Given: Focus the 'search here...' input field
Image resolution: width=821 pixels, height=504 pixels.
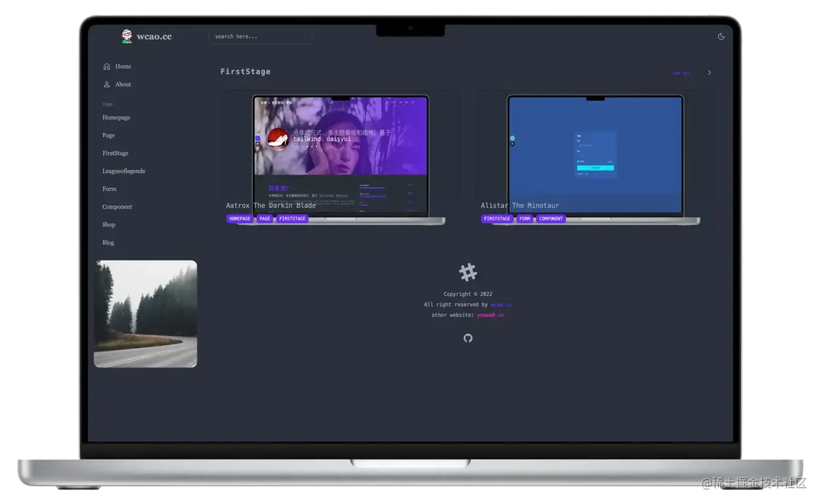Looking at the screenshot, I should click(260, 37).
